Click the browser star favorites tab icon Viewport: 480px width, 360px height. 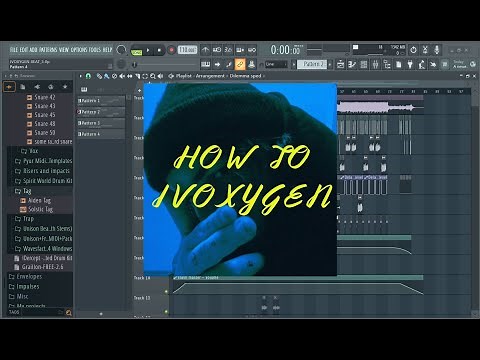[65, 87]
